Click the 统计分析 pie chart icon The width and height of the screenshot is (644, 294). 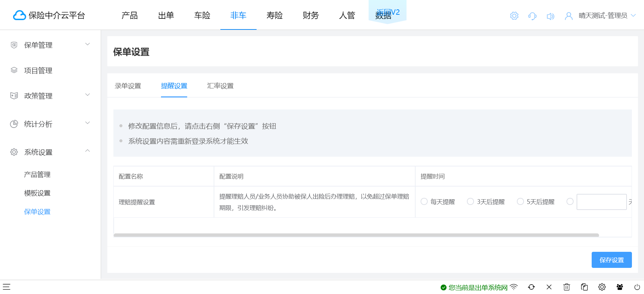[14, 124]
